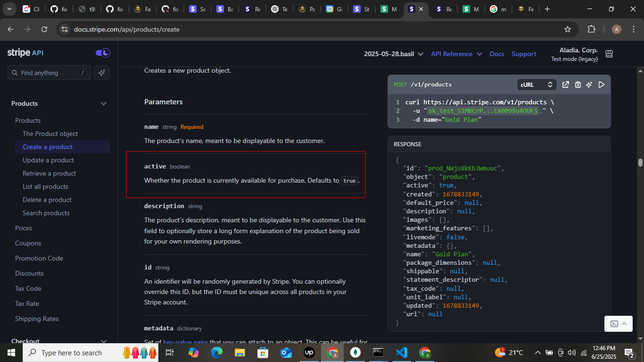644x362 pixels.
Task: Open the 2025-05-28.basil API version dropdown
Action: point(394,54)
